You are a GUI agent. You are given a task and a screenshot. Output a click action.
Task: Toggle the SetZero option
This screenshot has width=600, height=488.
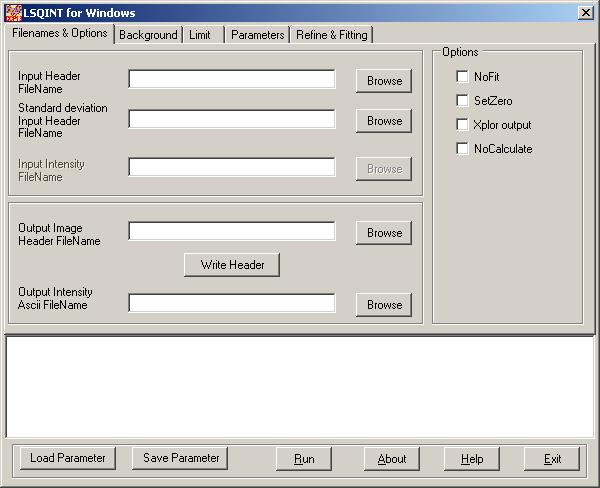pyautogui.click(x=462, y=101)
